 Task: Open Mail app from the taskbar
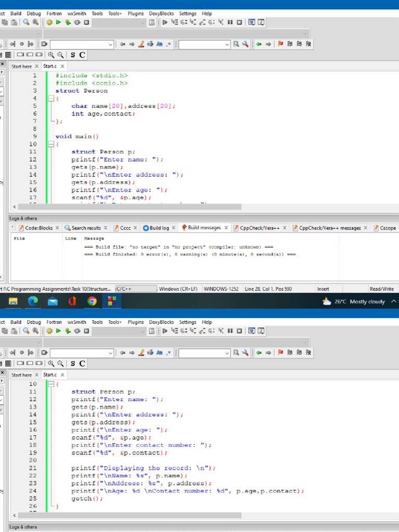click(52, 301)
